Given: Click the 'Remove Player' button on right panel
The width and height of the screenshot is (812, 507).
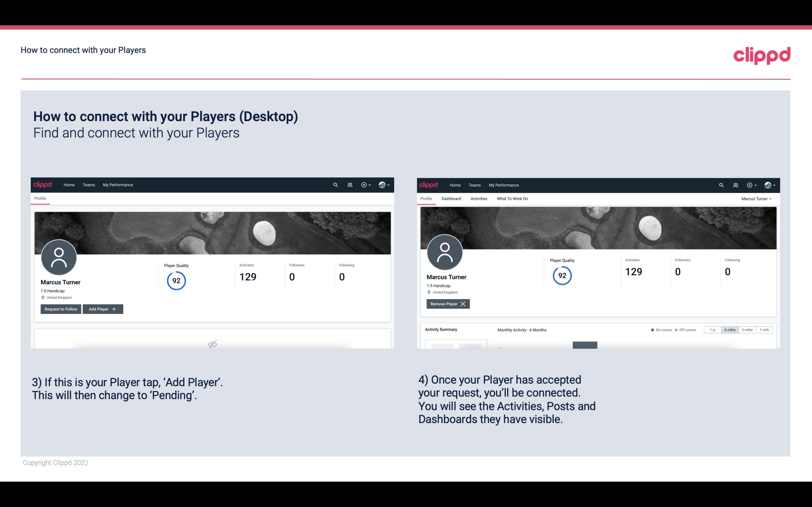Looking at the screenshot, I should [x=447, y=304].
